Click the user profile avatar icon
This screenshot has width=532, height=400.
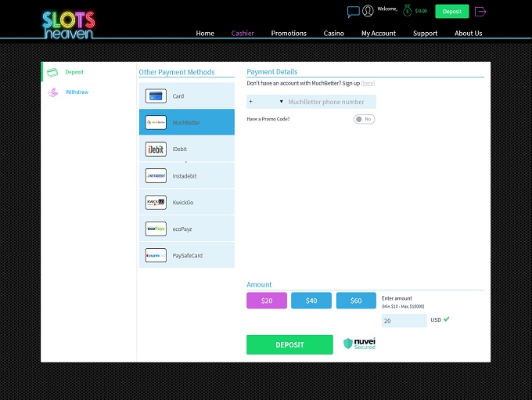coord(368,12)
